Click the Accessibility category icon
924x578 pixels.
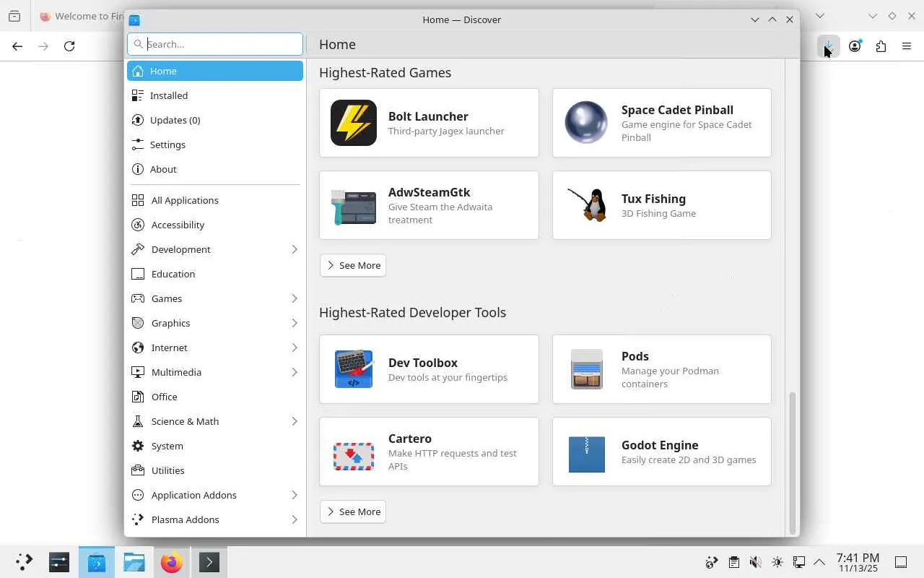point(138,225)
